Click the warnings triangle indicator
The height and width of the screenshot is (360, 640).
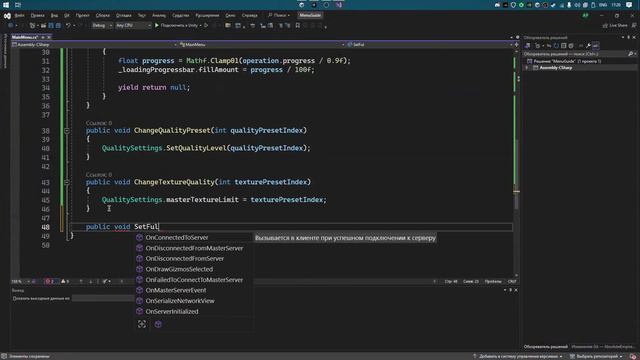65,281
